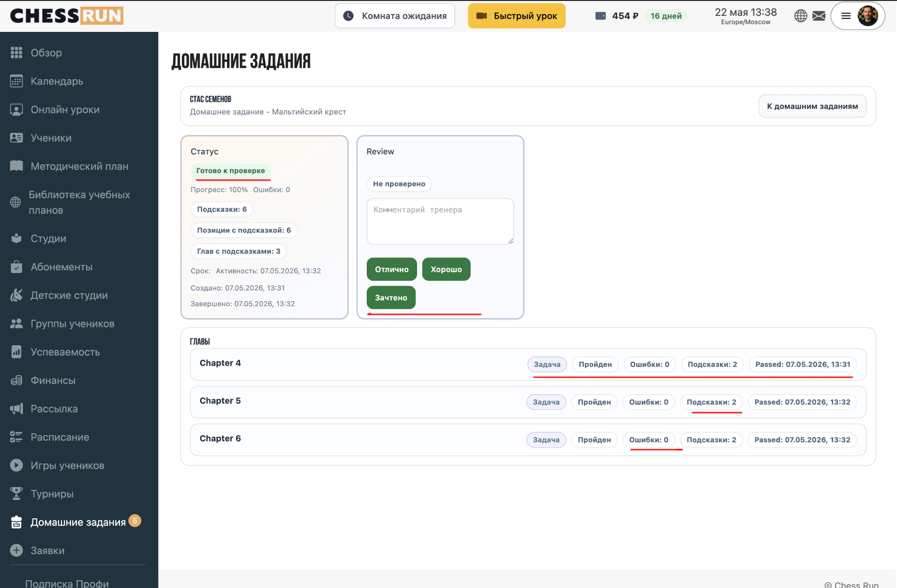Click the Турниры trophy icon
The image size is (897, 588).
coord(16,494)
